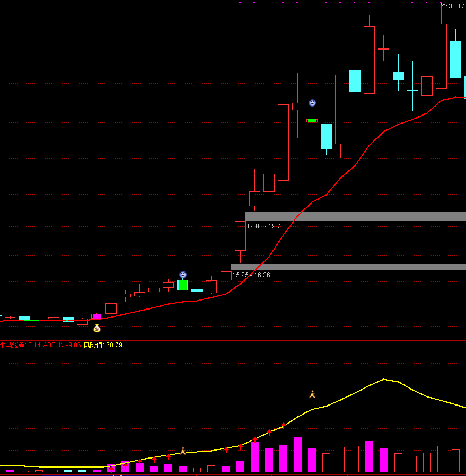Viewport: 466px width, 476px height.
Task: Click the ABBJK indicator value label
Action: point(62,345)
